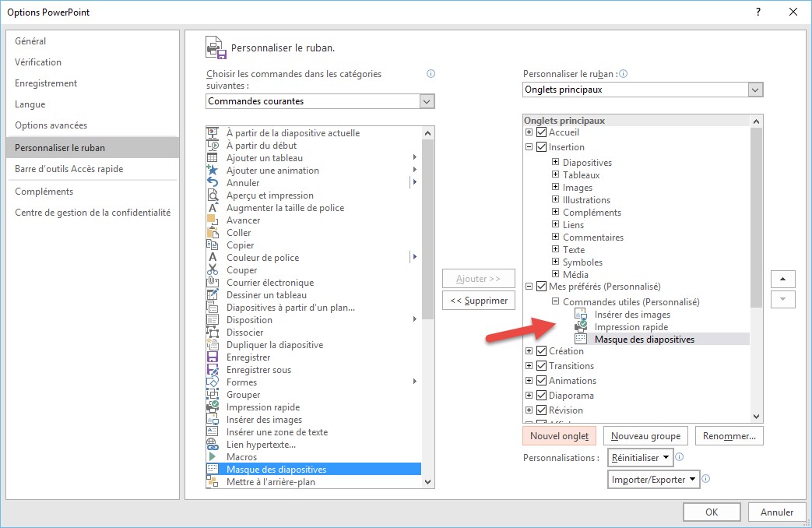Go to 'Options avancées' section
The width and height of the screenshot is (812, 528).
click(x=93, y=125)
